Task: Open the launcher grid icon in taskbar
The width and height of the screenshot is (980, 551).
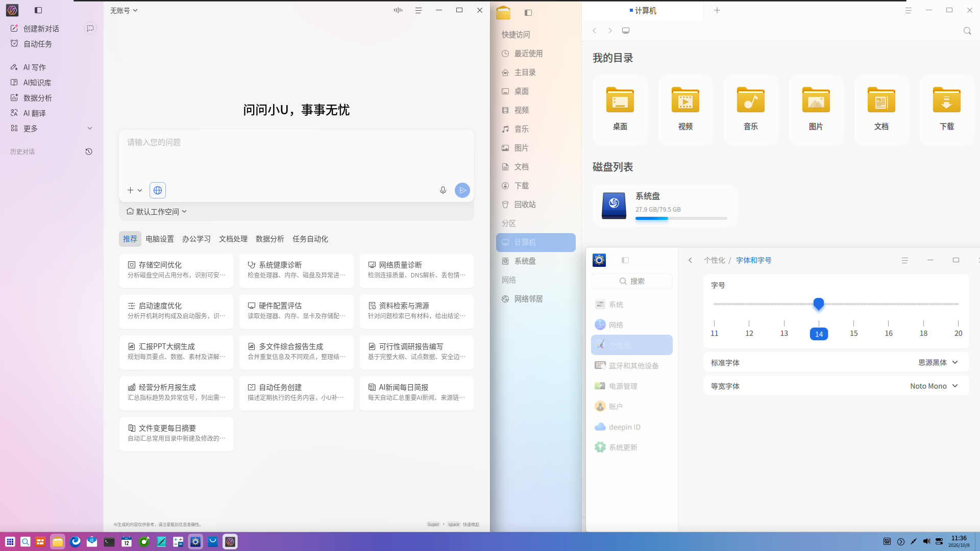Action: point(10,542)
